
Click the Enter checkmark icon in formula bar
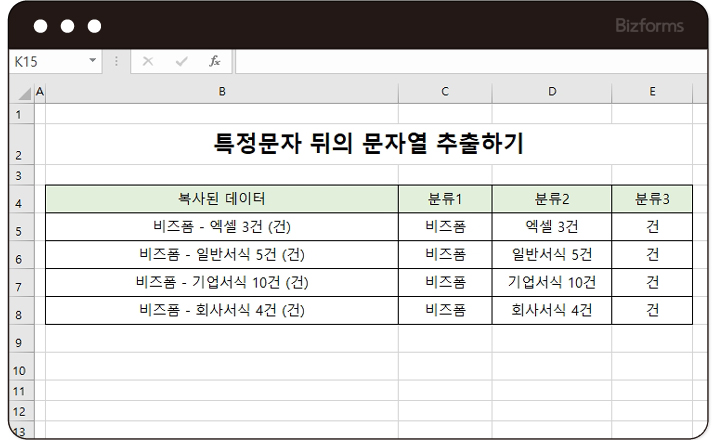tap(181, 61)
